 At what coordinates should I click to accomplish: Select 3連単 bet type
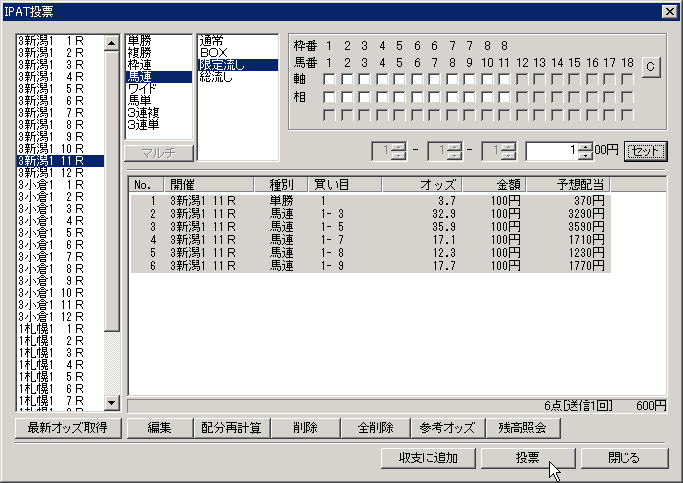(x=145, y=124)
